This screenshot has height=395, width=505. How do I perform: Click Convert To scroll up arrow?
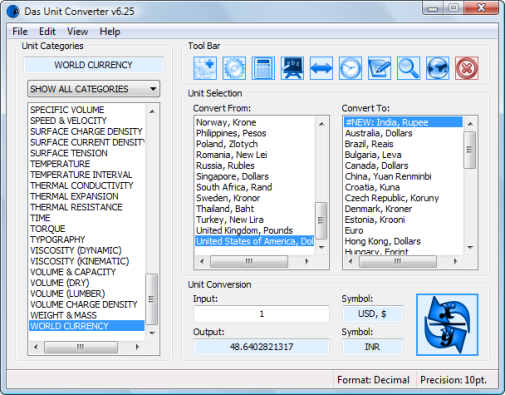tap(470, 124)
